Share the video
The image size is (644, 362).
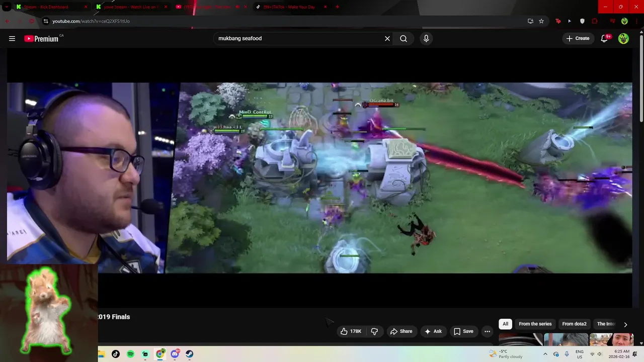click(x=401, y=331)
